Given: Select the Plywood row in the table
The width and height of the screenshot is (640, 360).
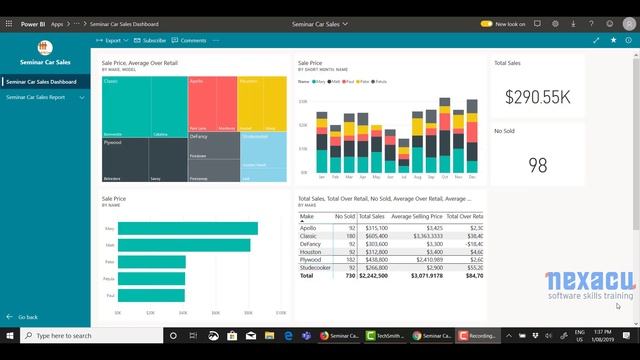Looking at the screenshot, I should pos(391,260).
